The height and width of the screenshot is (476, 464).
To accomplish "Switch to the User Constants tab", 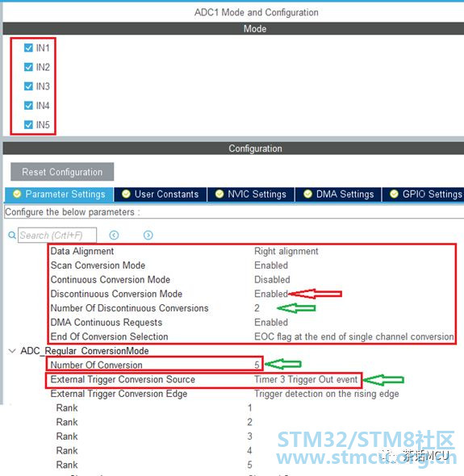I will [161, 194].
